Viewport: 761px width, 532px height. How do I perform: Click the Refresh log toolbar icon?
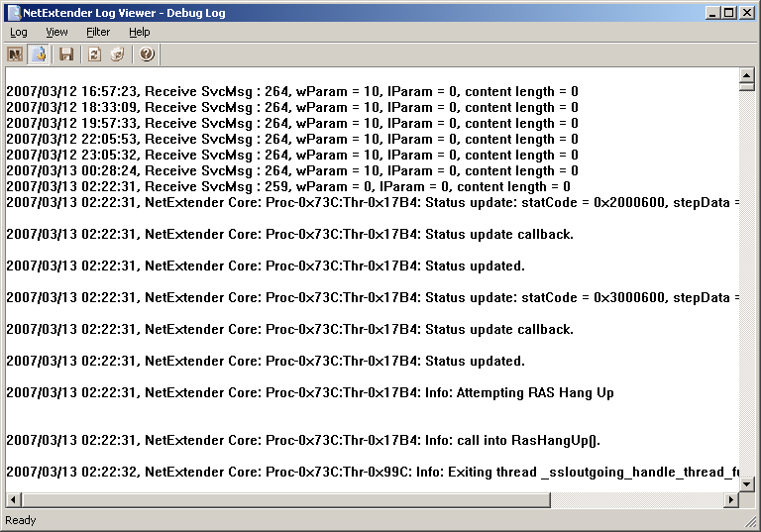[x=94, y=54]
